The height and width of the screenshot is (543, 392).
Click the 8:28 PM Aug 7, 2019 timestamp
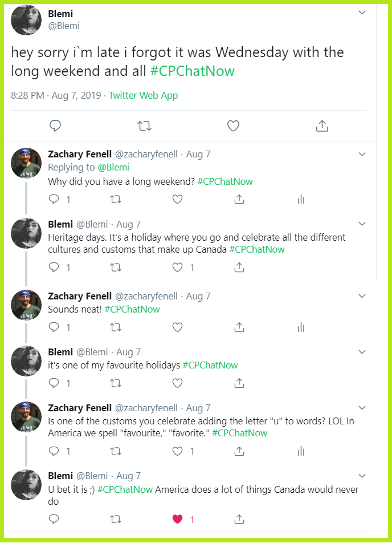click(x=56, y=95)
